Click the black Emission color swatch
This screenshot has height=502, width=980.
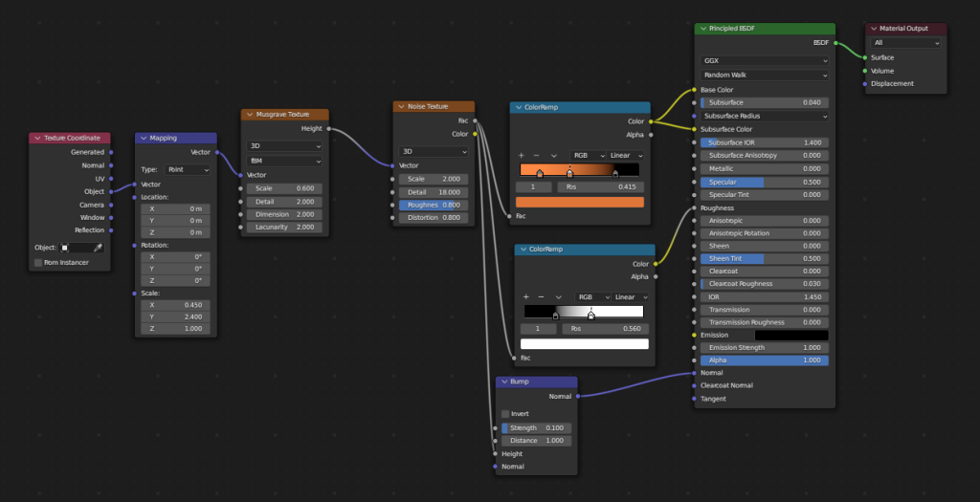[791, 335]
